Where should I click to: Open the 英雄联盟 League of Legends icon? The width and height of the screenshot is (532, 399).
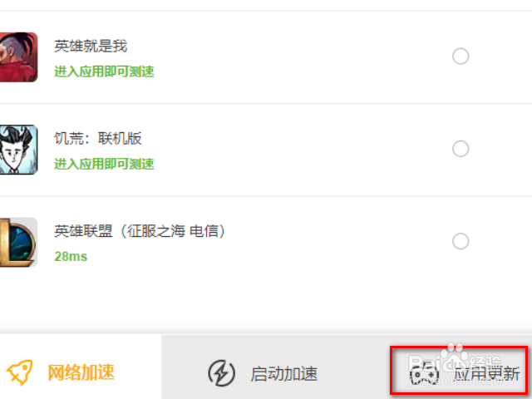(18, 242)
